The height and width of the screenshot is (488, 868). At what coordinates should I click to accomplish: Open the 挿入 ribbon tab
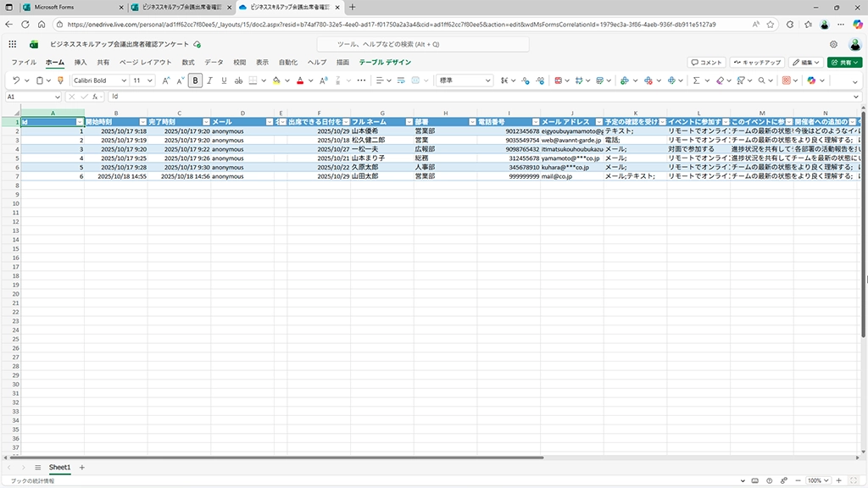click(81, 62)
